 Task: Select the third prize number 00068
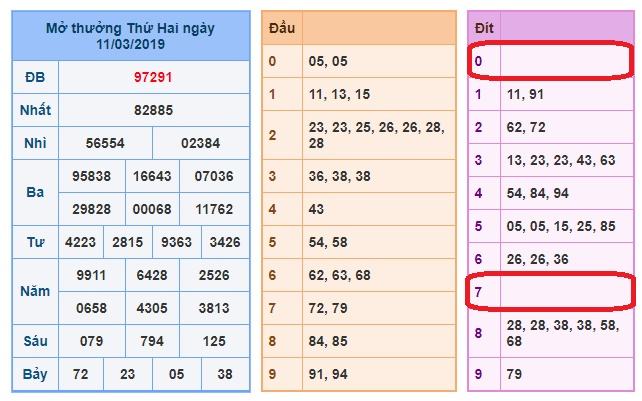154,209
